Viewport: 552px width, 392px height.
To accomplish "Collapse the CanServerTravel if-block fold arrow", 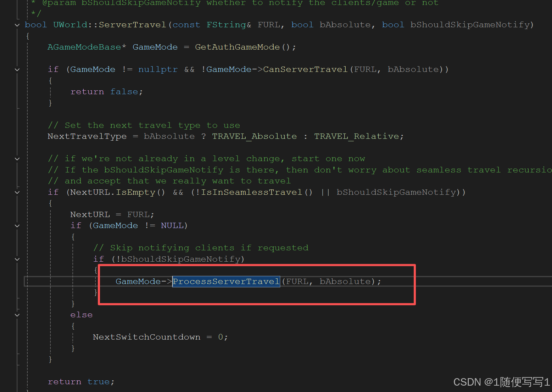I will [17, 69].
